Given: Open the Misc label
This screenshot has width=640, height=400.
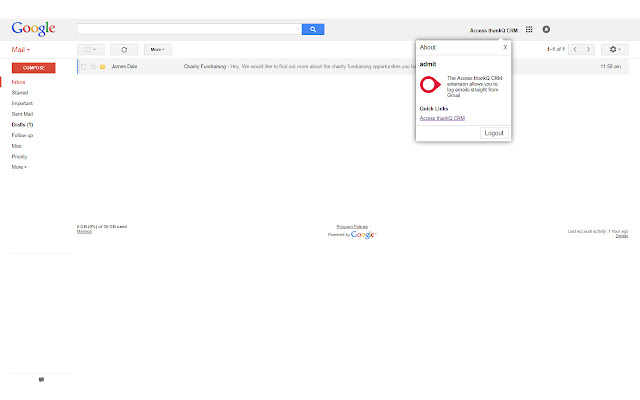Looking at the screenshot, I should click(16, 146).
